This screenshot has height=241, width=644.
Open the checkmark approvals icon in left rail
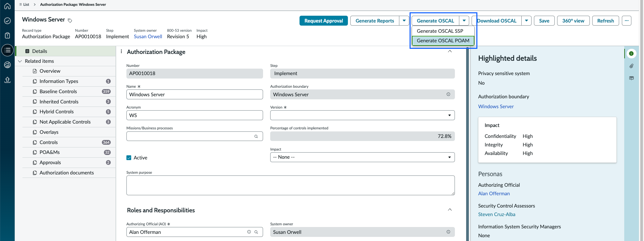[x=7, y=21]
